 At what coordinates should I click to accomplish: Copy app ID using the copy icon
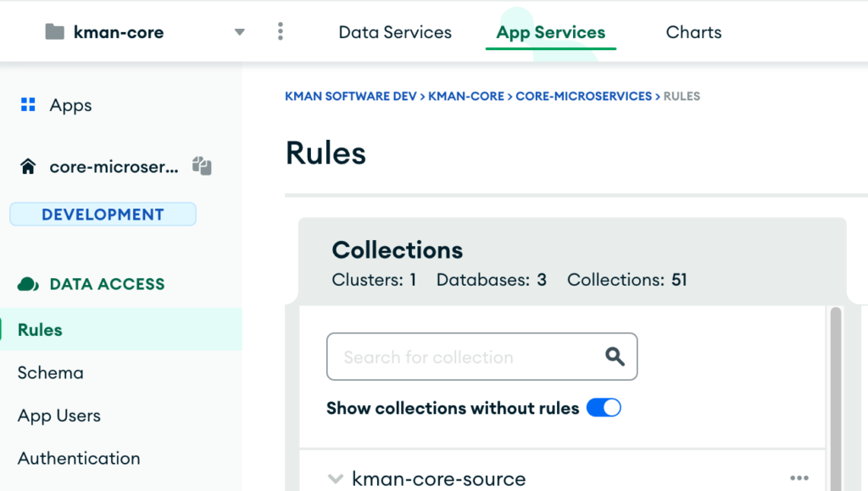201,166
